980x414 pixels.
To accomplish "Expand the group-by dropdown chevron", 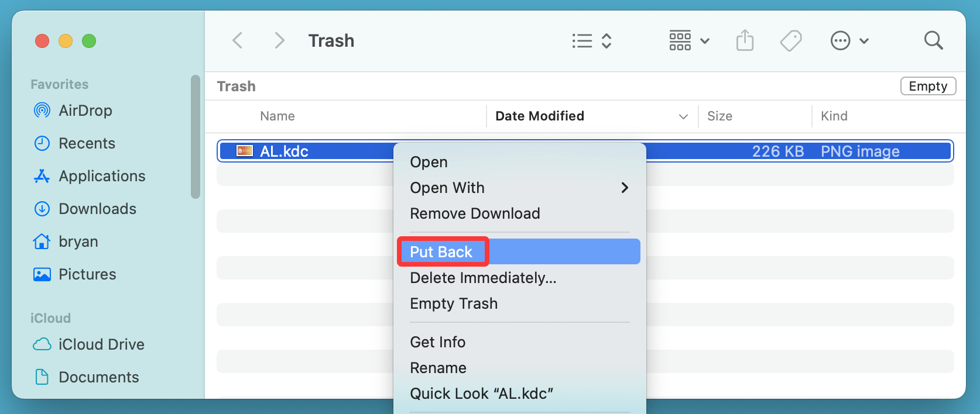I will tap(705, 41).
